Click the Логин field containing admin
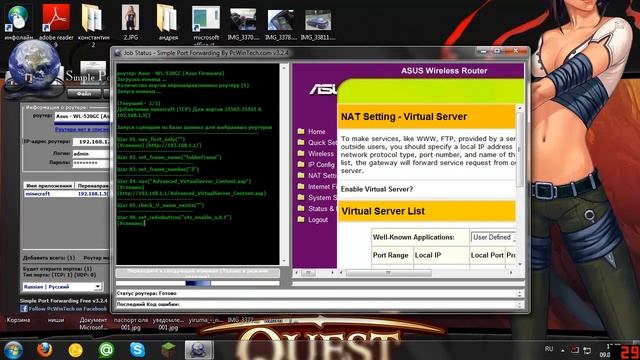Viewport: 640px width, 360px height. click(91, 154)
